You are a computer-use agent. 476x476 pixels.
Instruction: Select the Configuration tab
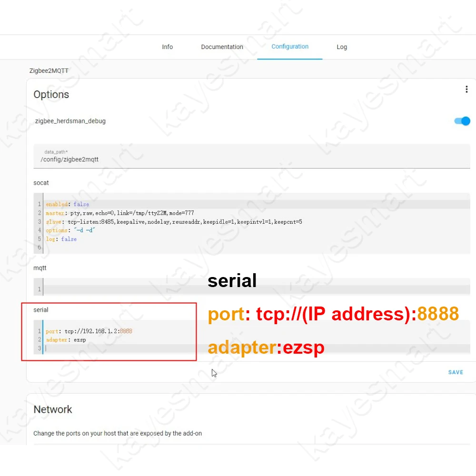[x=289, y=47]
